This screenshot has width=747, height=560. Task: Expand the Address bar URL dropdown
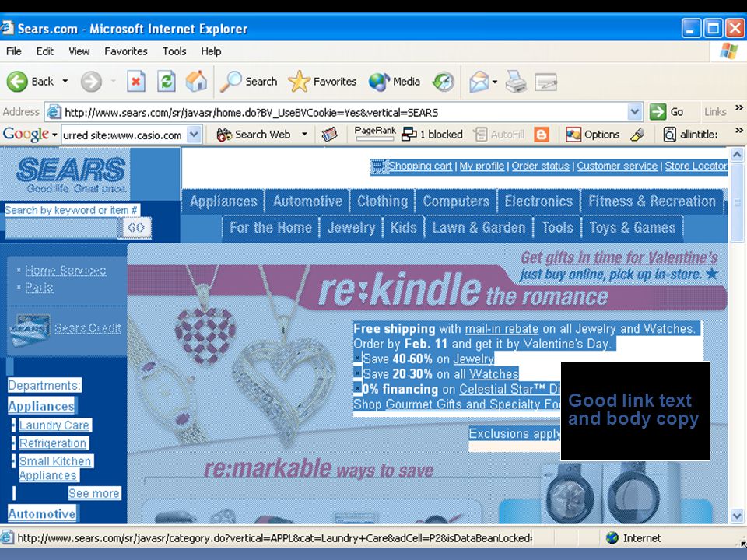tap(634, 112)
